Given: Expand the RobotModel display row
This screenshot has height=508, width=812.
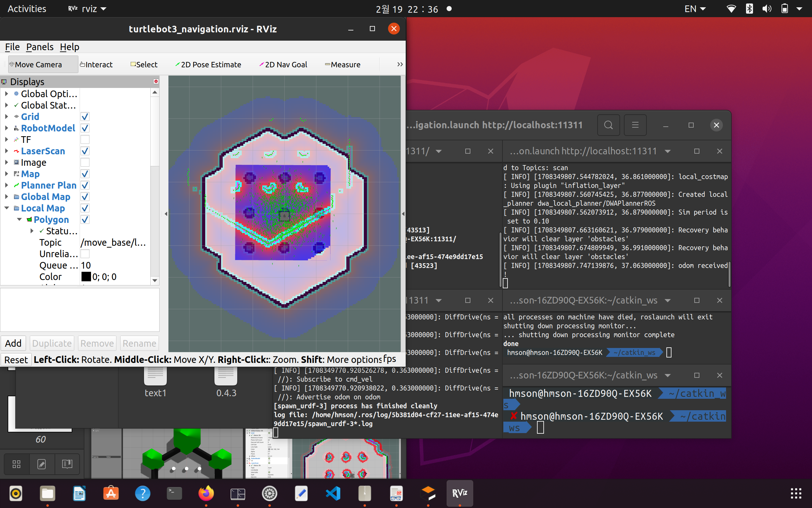Looking at the screenshot, I should tap(6, 128).
